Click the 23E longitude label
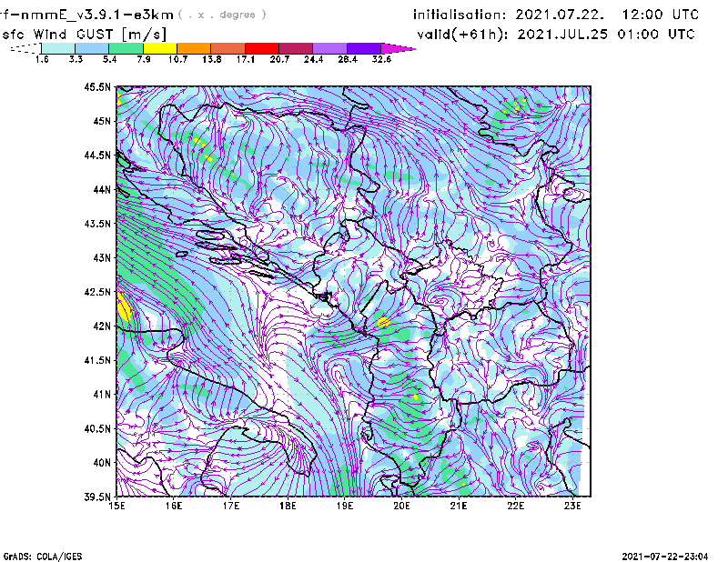This screenshot has width=728, height=562. click(x=572, y=506)
